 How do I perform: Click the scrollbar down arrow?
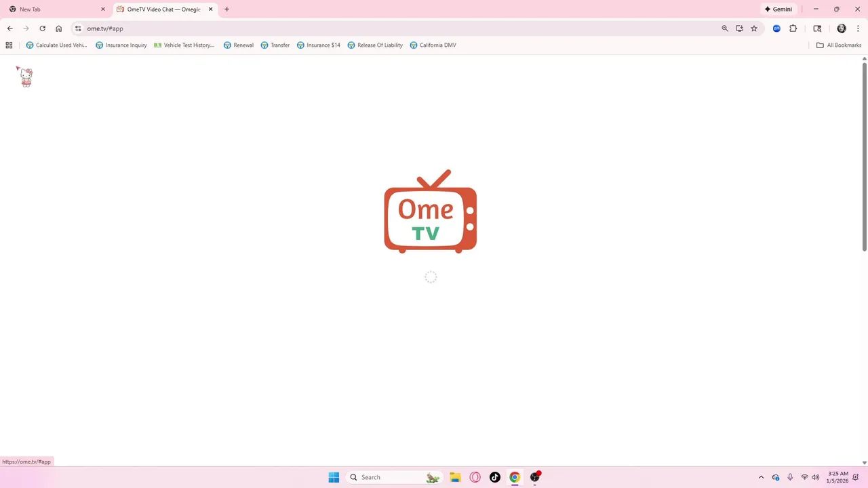864,463
